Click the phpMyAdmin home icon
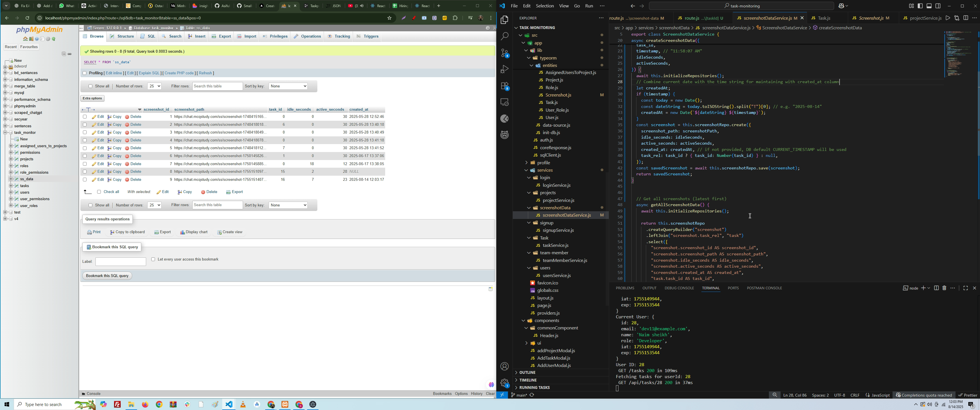The height and width of the screenshot is (410, 980). [x=25, y=39]
